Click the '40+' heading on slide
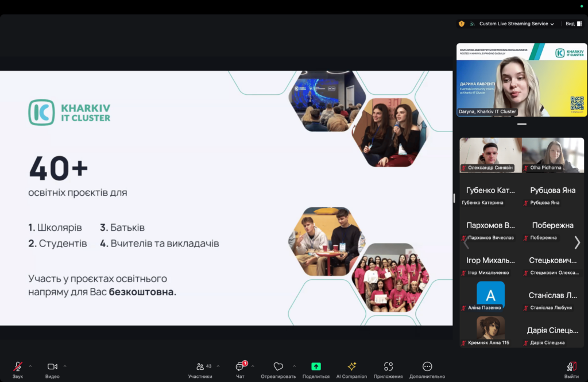 click(x=59, y=168)
